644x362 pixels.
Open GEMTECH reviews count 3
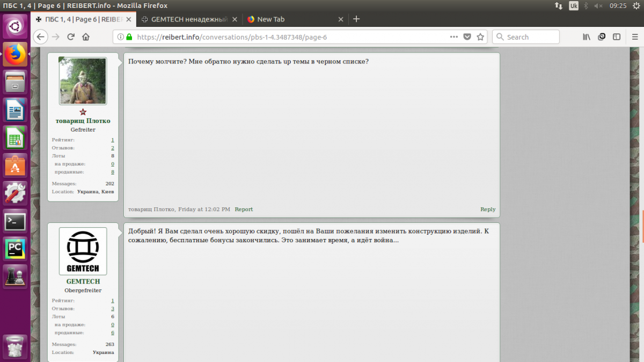click(x=113, y=309)
